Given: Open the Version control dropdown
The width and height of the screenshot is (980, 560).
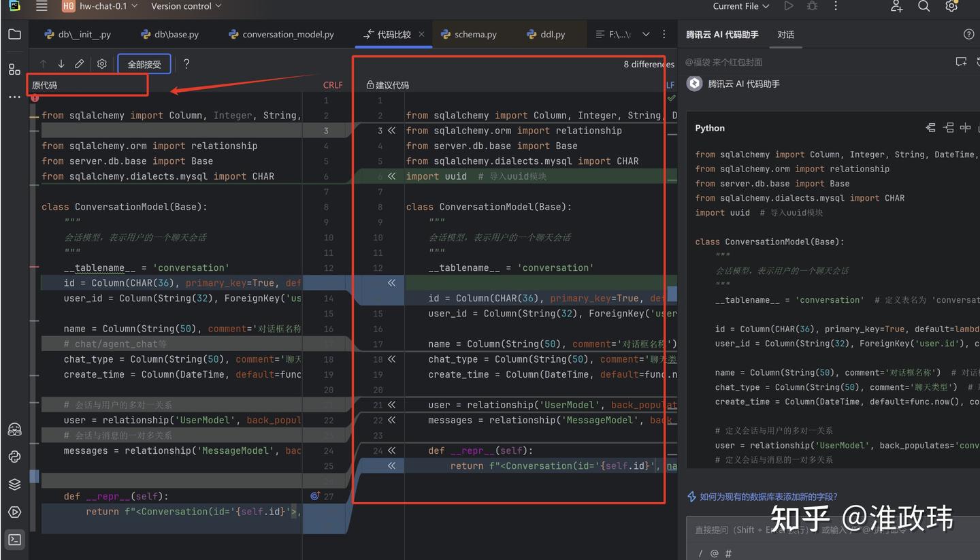Looking at the screenshot, I should coord(186,6).
